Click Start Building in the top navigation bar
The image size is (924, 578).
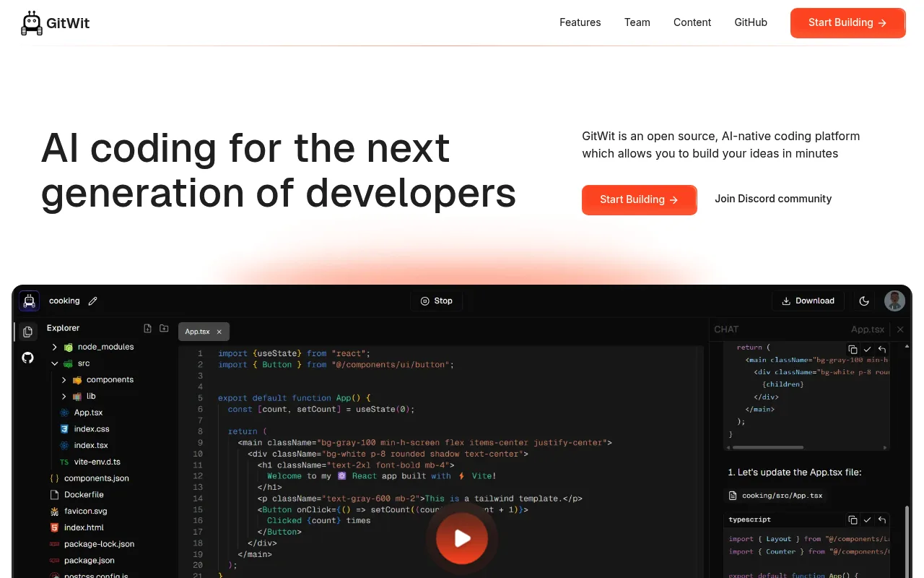[x=848, y=23]
